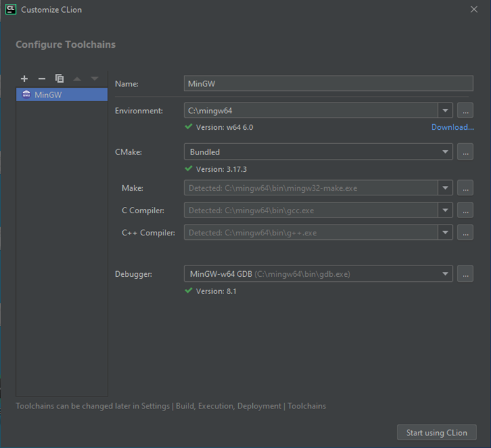Move toolchain down with arrow icon
The width and height of the screenshot is (491, 448).
click(x=94, y=78)
